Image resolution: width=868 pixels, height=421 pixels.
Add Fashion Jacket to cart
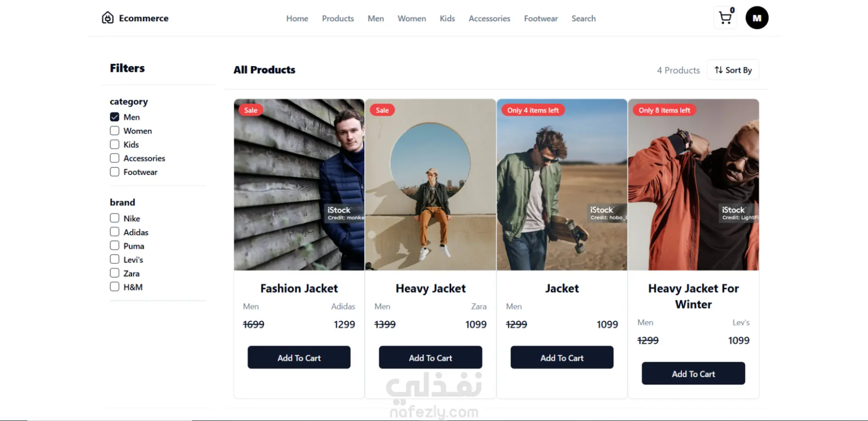[x=299, y=357]
